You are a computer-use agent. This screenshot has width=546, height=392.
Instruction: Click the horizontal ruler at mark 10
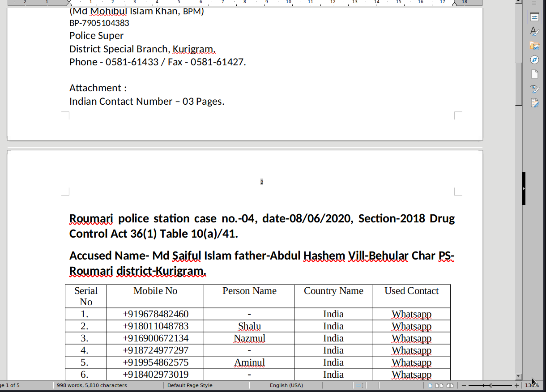tap(289, 2)
